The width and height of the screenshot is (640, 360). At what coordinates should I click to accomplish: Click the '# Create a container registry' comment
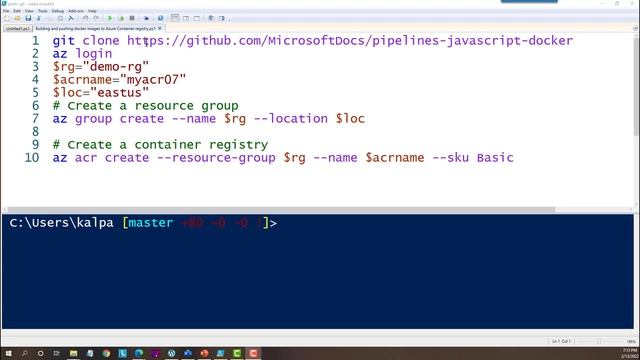pos(160,145)
